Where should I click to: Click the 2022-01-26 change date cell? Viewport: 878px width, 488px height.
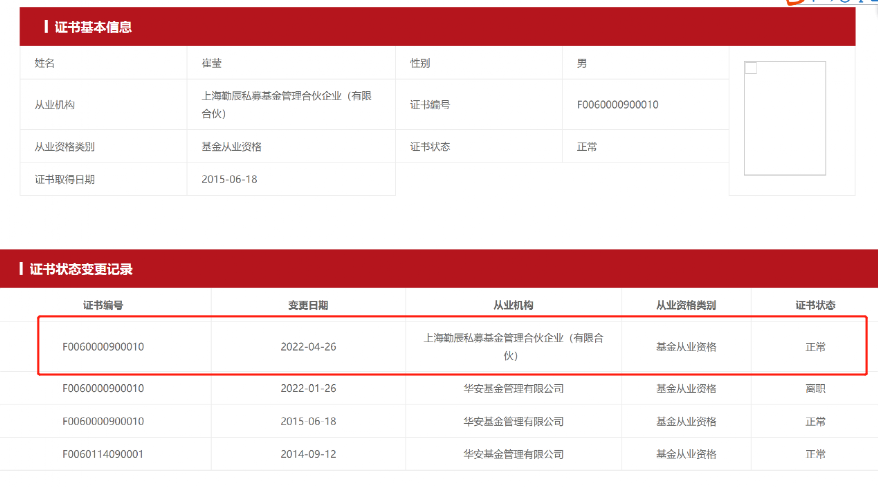[x=308, y=388]
